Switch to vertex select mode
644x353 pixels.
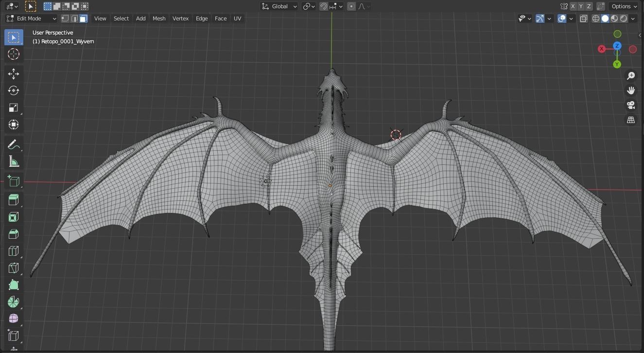(65, 18)
